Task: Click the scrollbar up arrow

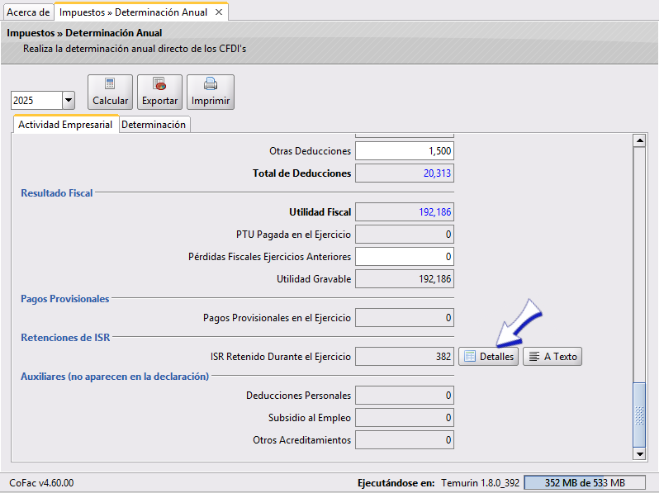Action: 639,140
